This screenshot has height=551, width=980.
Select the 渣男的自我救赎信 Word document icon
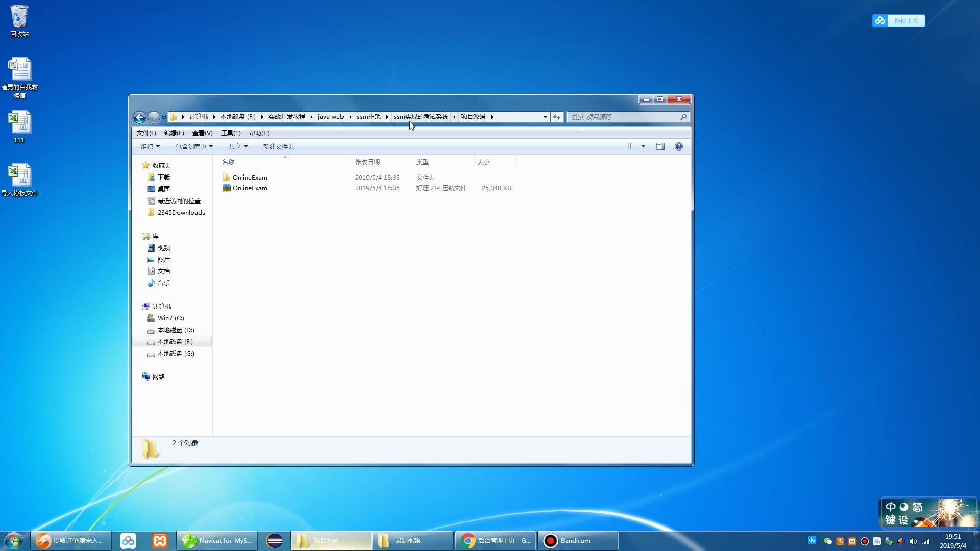point(19,78)
